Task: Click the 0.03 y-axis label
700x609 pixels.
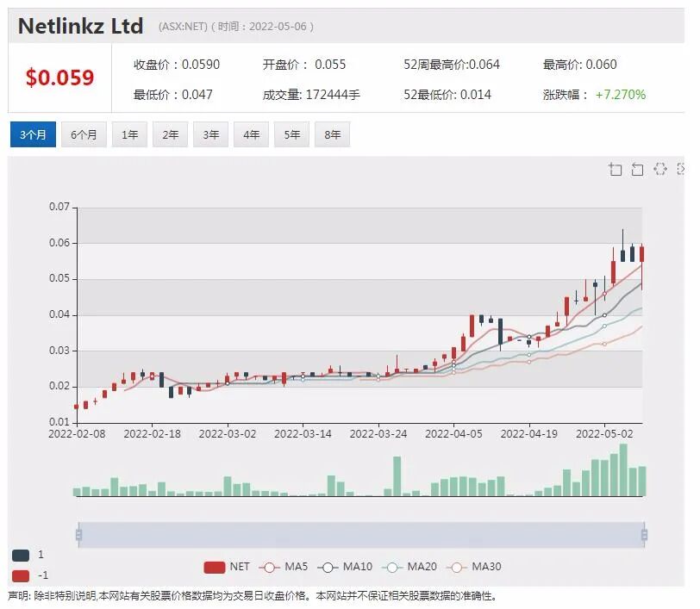Action: point(59,351)
